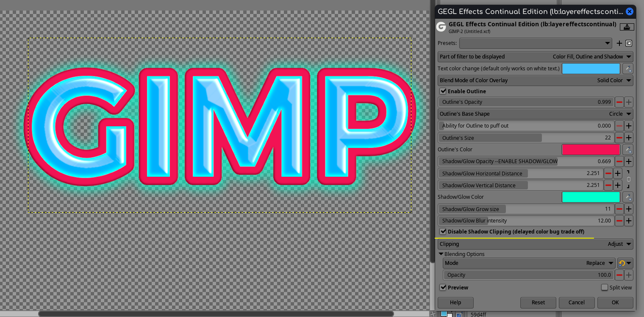This screenshot has height=317, width=644.
Task: Increase Shadow/Glow Blur intensity with plus
Action: point(629,221)
